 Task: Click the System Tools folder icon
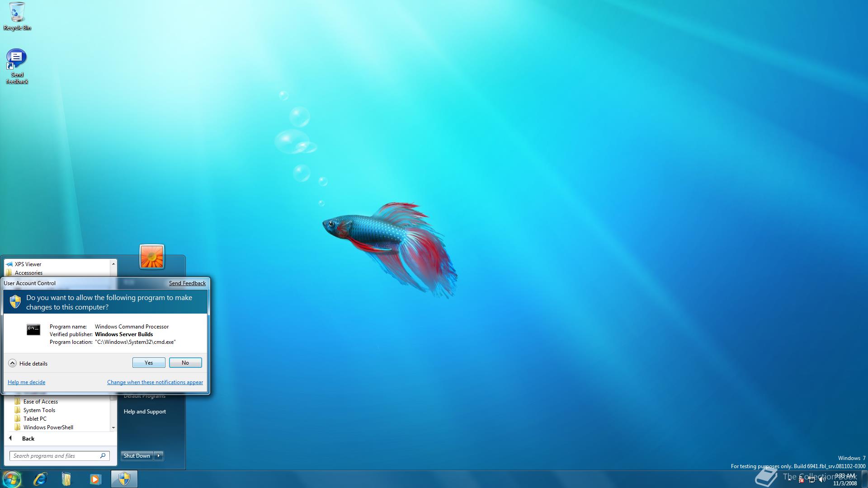(17, 410)
